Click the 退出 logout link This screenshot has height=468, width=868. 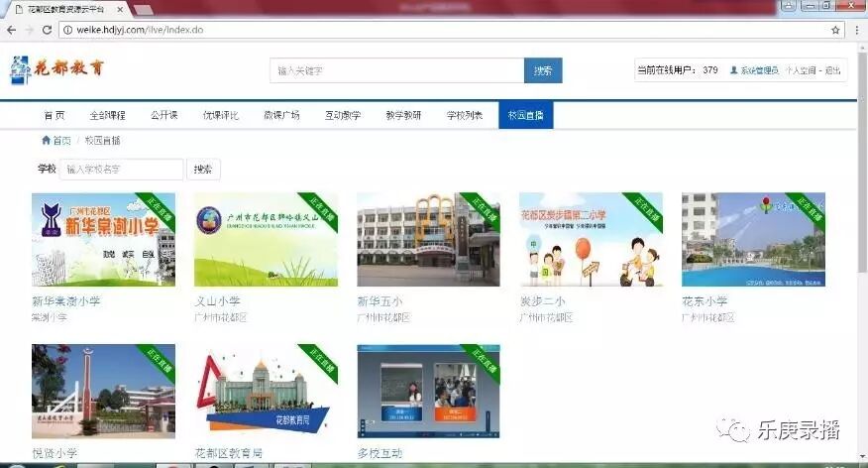click(x=832, y=70)
